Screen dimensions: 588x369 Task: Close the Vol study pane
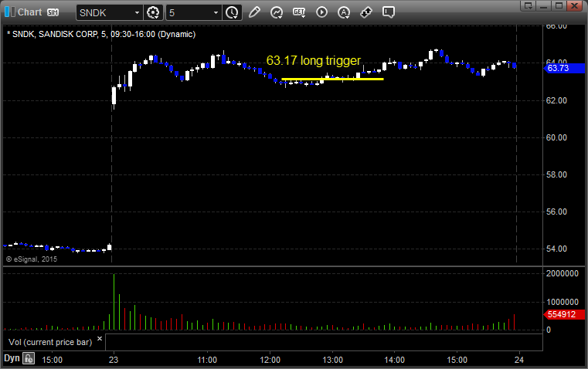pos(100,339)
